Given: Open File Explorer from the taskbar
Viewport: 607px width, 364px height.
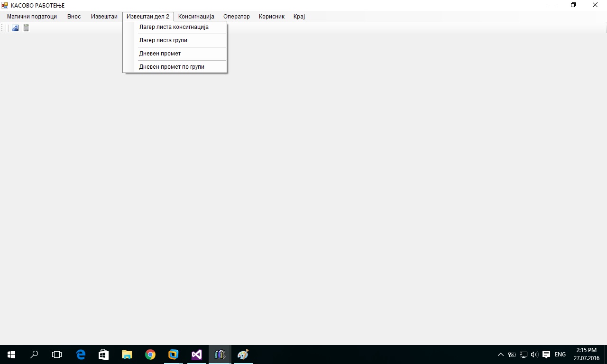Looking at the screenshot, I should click(127, 355).
